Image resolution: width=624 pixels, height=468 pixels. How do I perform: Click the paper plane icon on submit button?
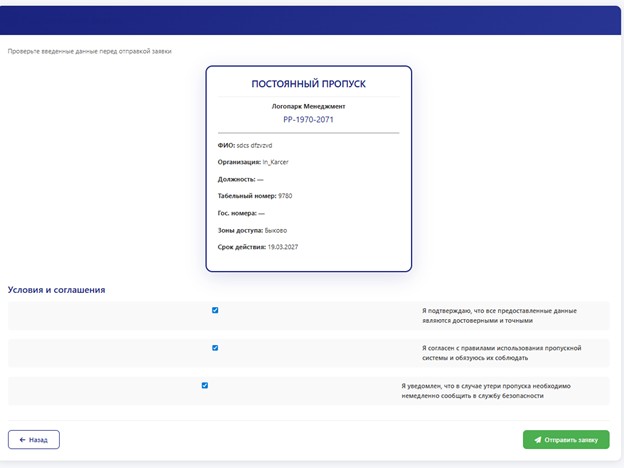538,440
